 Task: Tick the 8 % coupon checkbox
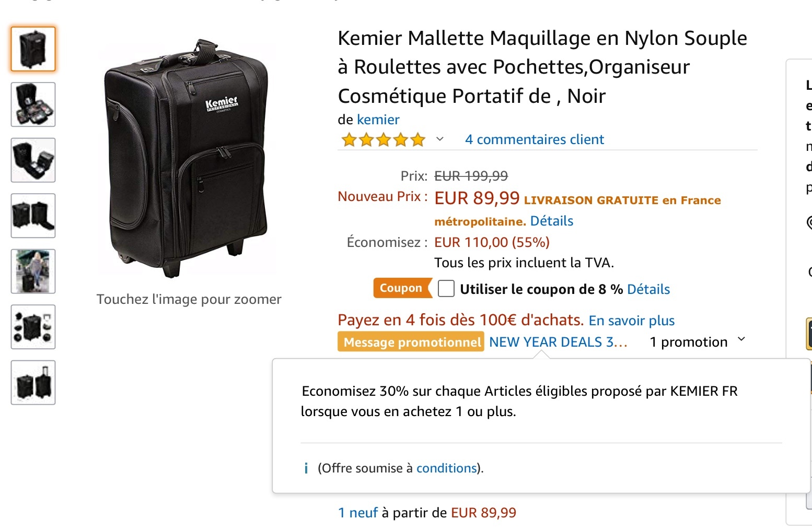(x=446, y=289)
